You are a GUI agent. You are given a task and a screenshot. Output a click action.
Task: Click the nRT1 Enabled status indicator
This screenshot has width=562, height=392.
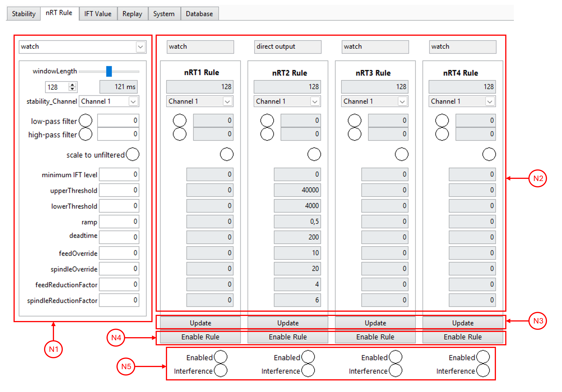(221, 357)
